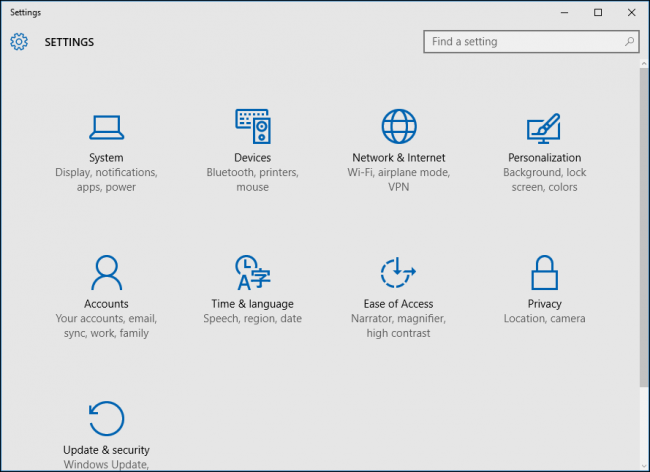The image size is (650, 472).
Task: Click the Update & security label
Action: click(x=106, y=450)
